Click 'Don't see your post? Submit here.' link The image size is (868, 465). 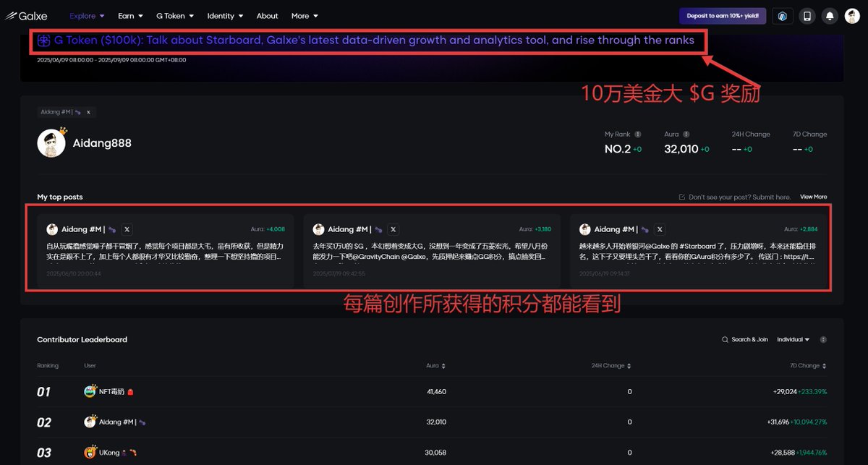(740, 197)
